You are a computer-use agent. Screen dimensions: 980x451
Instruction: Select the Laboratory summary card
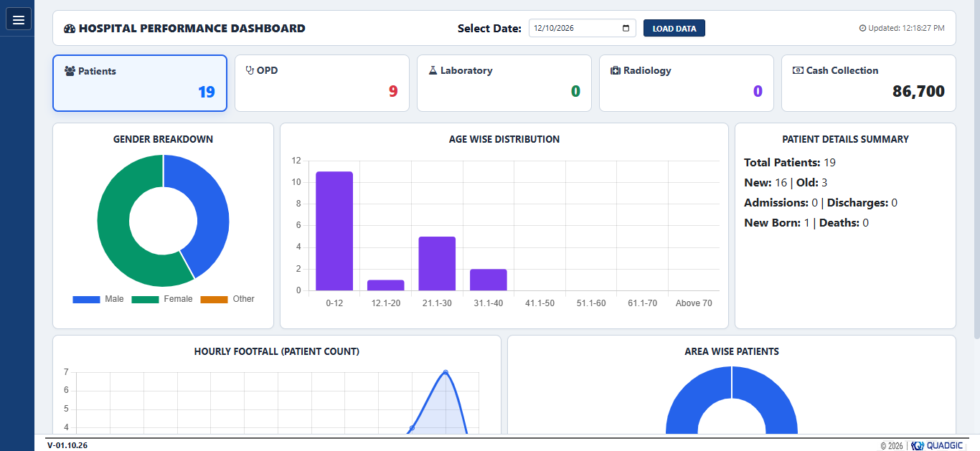(x=504, y=83)
